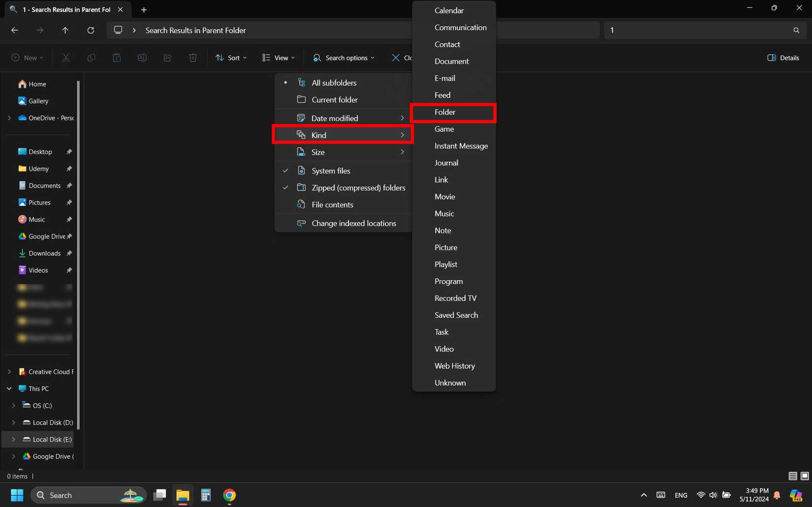Expand Local Disk (E:) in the sidebar

(13, 439)
